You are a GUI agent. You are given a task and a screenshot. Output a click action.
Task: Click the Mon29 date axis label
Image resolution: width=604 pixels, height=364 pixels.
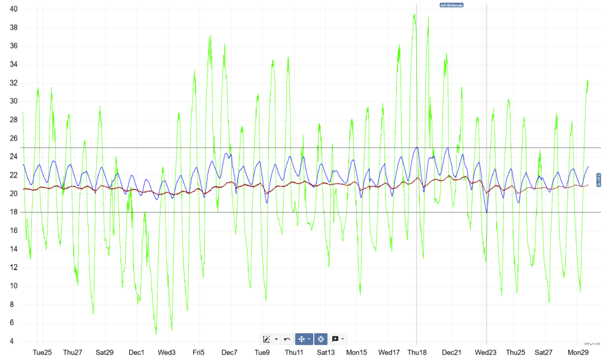pos(578,353)
